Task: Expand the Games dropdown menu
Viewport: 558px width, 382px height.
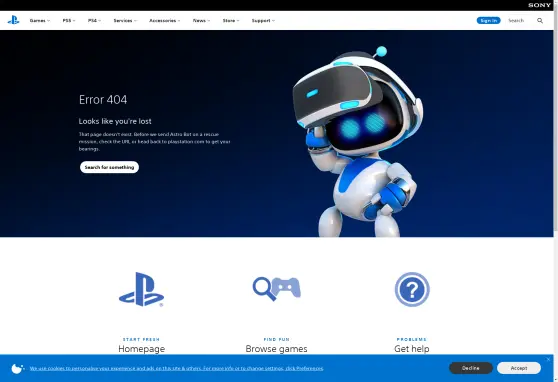Action: point(40,21)
